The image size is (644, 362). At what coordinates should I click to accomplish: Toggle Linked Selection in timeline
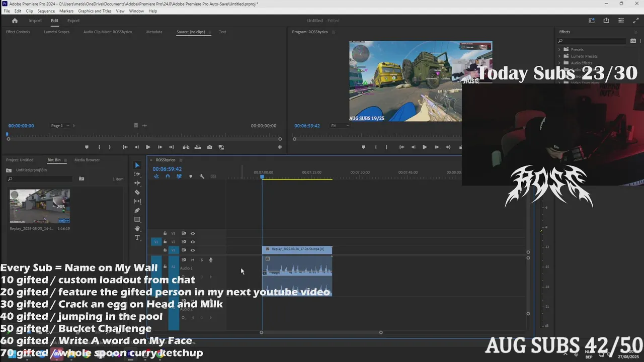pyautogui.click(x=179, y=176)
